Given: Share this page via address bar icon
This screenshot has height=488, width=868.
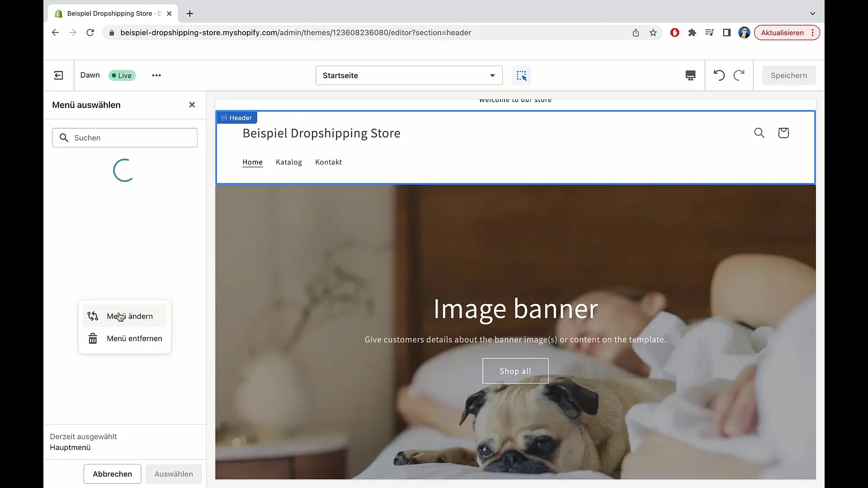Looking at the screenshot, I should [636, 33].
